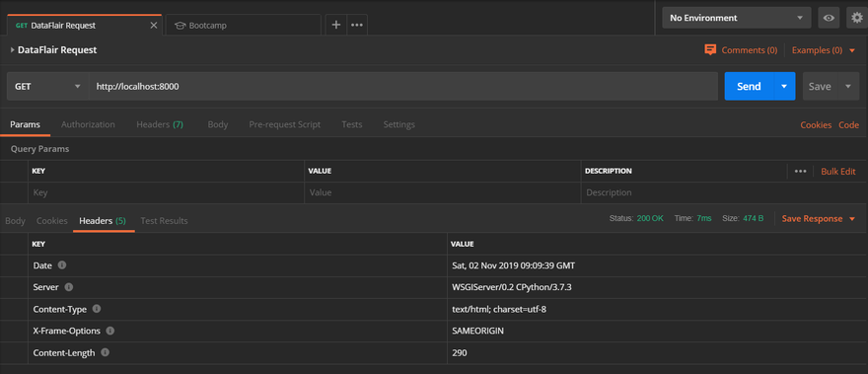Open the request Headers (7) tab
This screenshot has width=868, height=374.
tap(160, 124)
